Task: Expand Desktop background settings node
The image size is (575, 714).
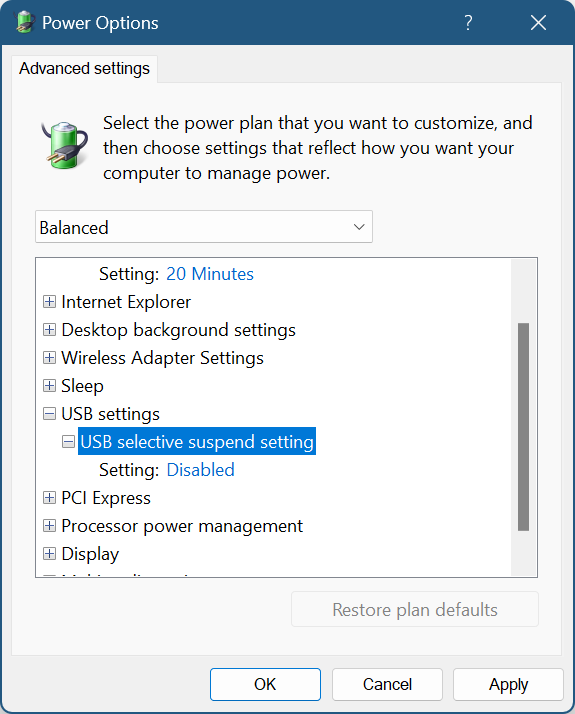Action: tap(49, 330)
